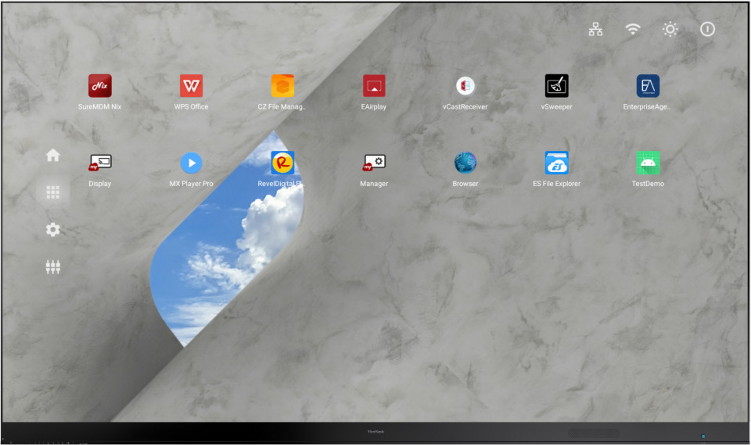Open ES File Explorer

point(557,163)
